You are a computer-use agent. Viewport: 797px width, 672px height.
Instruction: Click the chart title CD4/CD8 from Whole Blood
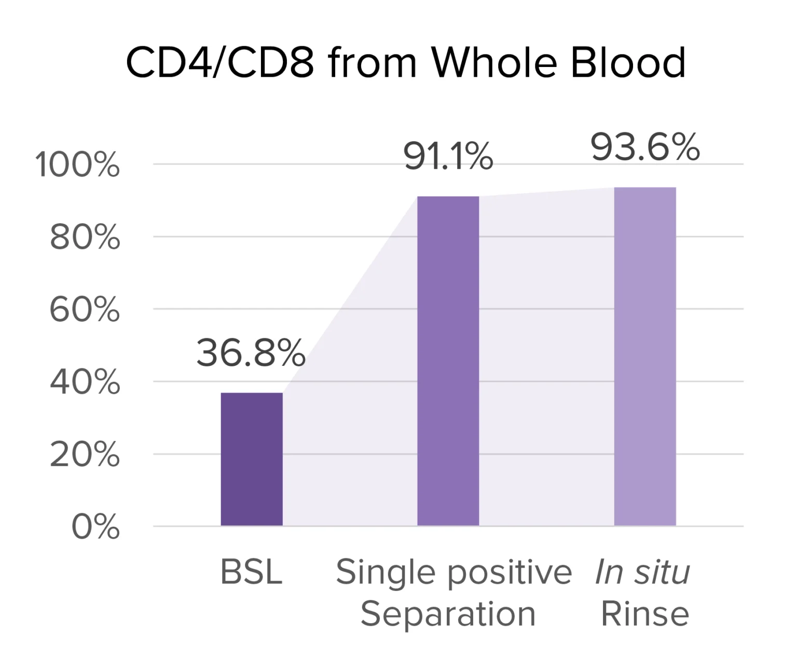[405, 63]
